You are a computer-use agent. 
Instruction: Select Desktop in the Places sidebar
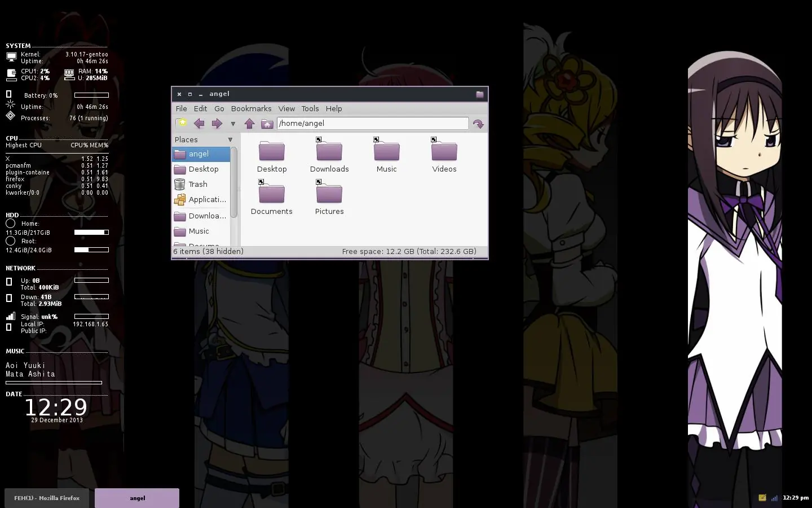pyautogui.click(x=201, y=169)
